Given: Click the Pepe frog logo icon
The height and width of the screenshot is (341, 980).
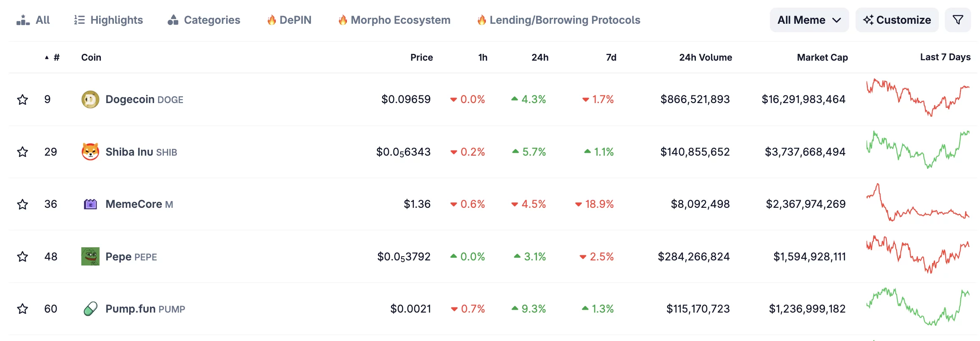Looking at the screenshot, I should 90,257.
